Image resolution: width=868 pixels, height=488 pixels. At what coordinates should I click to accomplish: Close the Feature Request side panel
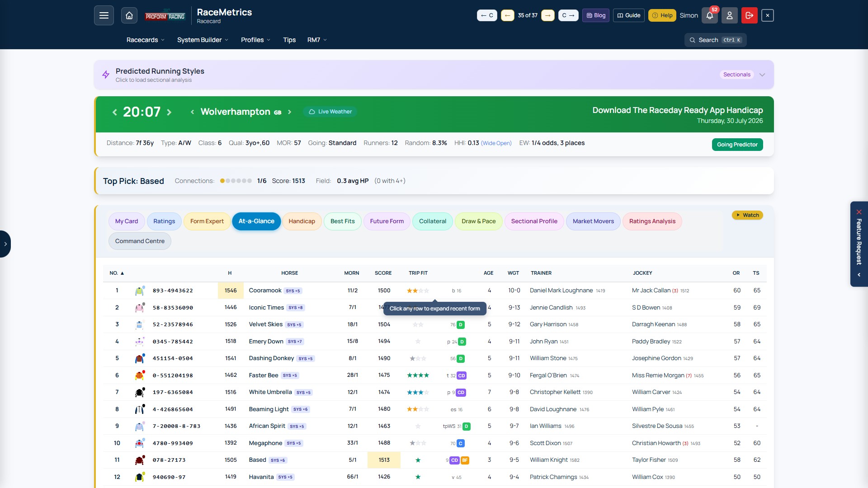click(x=859, y=212)
